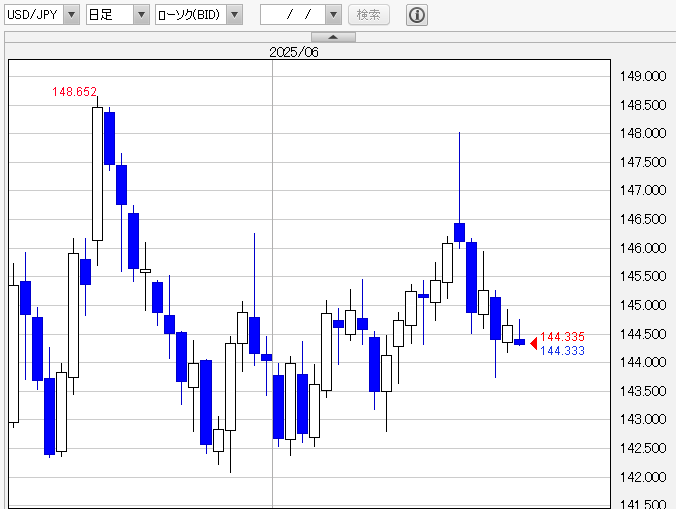Screen dimensions: 676x509
Task: Click the 148.000 price axis label
Action: point(643,133)
